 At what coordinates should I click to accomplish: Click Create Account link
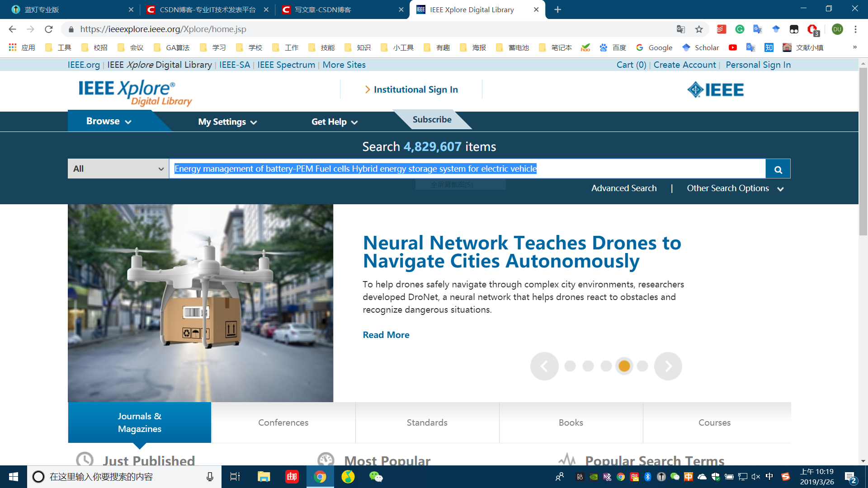(684, 65)
